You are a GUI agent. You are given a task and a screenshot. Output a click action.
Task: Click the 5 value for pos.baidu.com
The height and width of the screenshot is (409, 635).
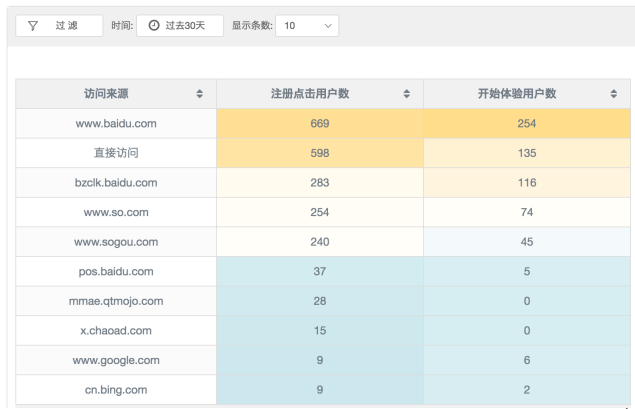(527, 271)
